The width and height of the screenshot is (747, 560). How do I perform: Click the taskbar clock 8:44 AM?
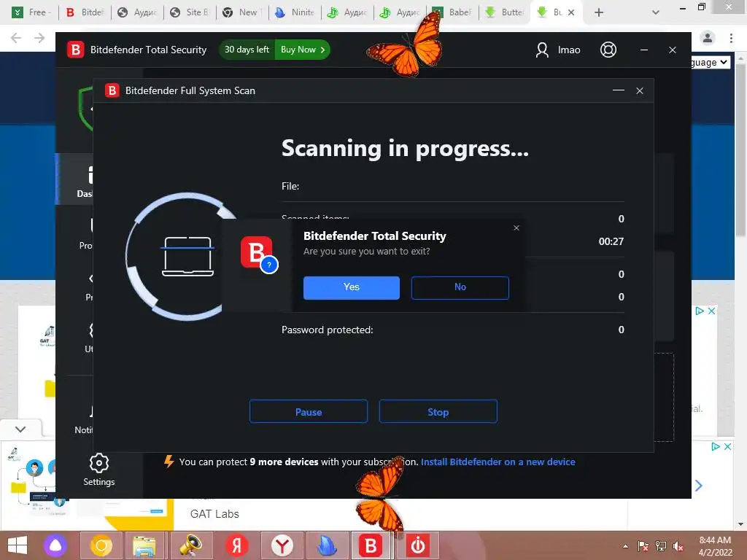715,540
